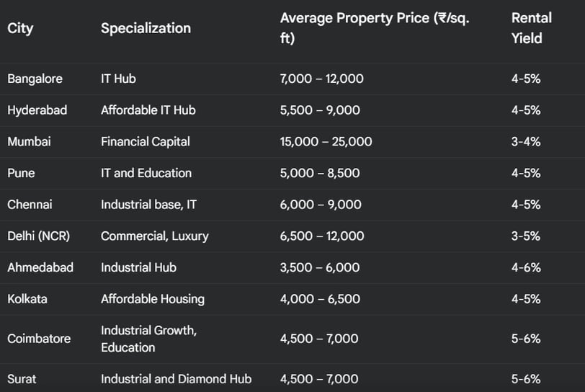This screenshot has height=392, width=585.
Task: Click the Mumbai price 15,000 – 25,000
Action: pos(326,142)
